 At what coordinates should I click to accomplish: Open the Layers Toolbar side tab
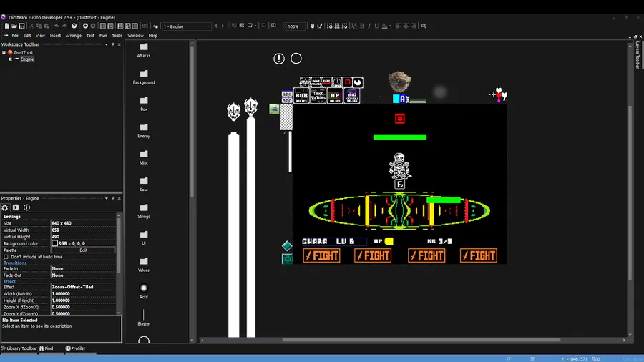click(638, 55)
